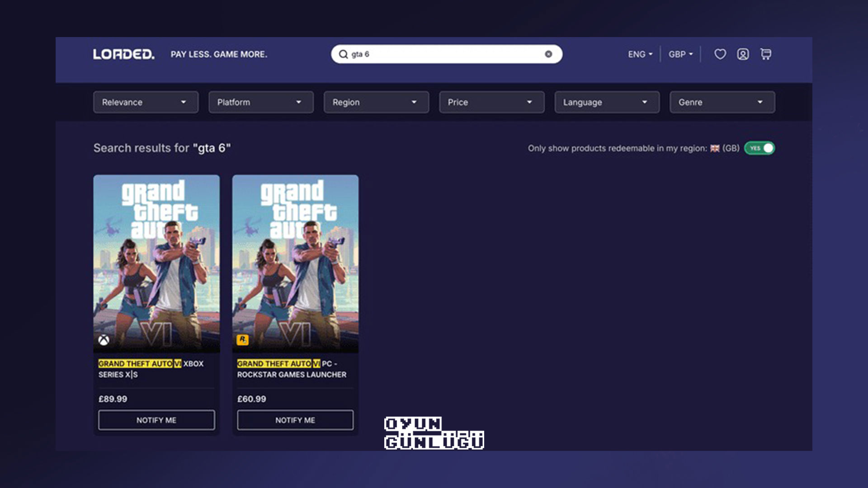The height and width of the screenshot is (488, 868).
Task: Open the Platform filter dropdown
Action: pos(261,102)
